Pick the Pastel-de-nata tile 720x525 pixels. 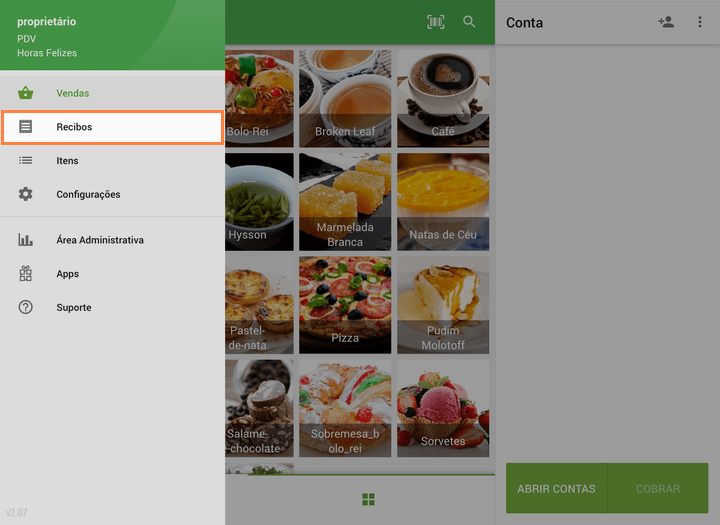coord(259,305)
